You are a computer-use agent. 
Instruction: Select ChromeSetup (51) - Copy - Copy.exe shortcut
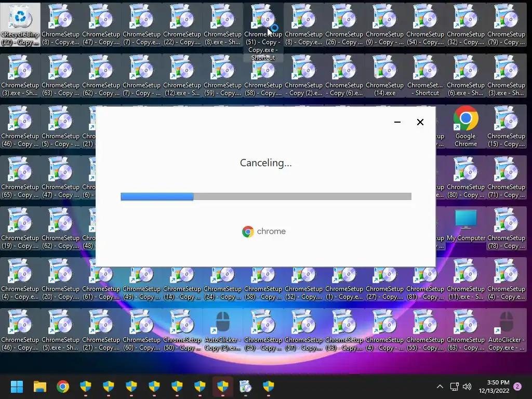(263, 32)
